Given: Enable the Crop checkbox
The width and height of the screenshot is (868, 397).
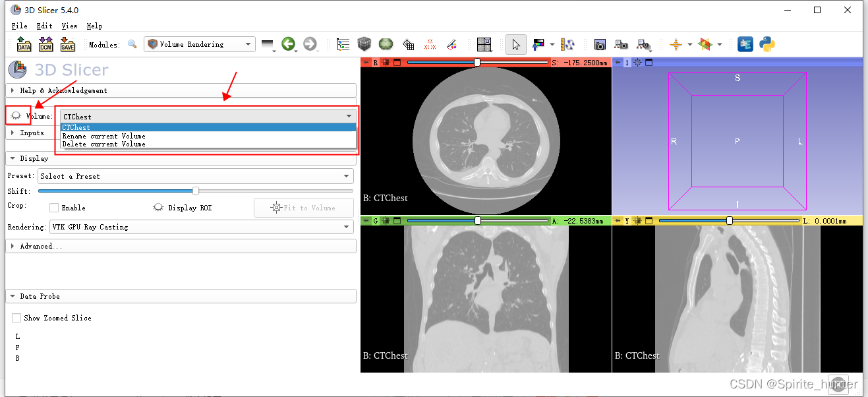Looking at the screenshot, I should pos(54,208).
